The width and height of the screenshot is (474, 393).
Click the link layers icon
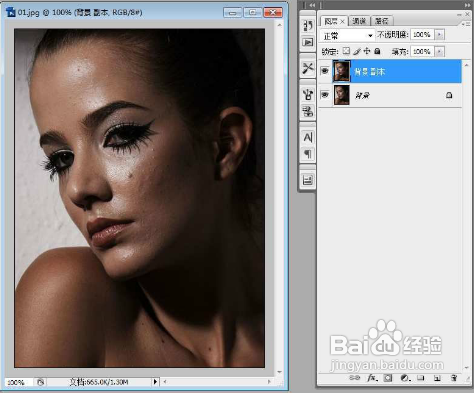point(354,378)
